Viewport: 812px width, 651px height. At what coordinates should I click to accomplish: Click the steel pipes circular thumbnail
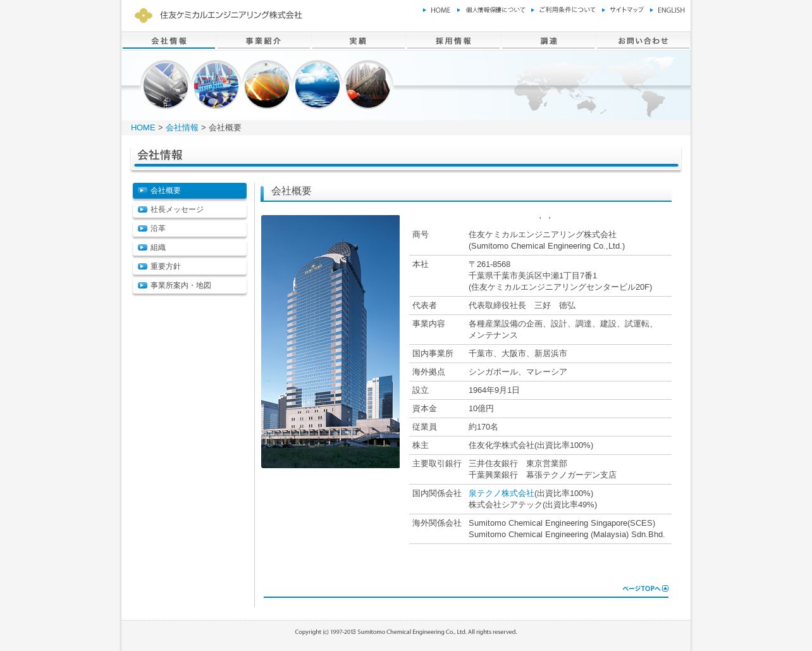[165, 85]
